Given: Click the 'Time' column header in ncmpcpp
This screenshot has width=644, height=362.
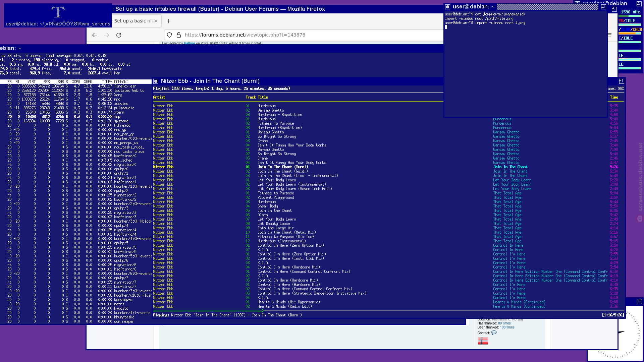Looking at the screenshot, I should coord(614,97).
